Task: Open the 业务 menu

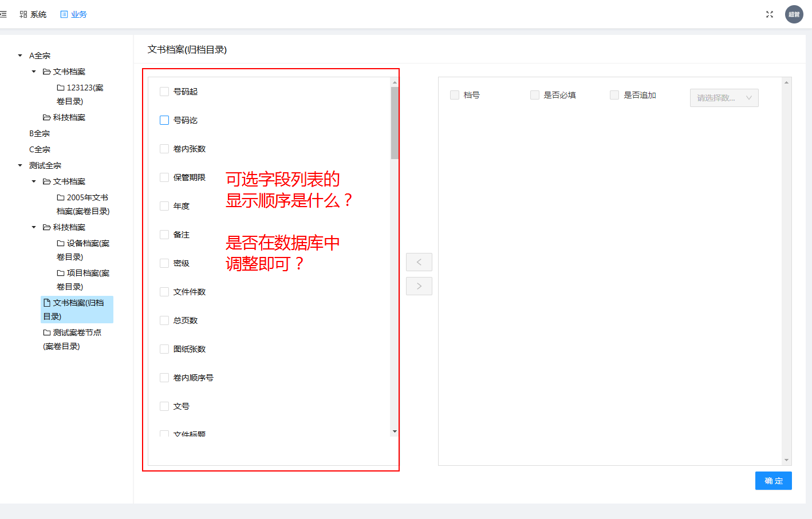Action: tap(74, 14)
